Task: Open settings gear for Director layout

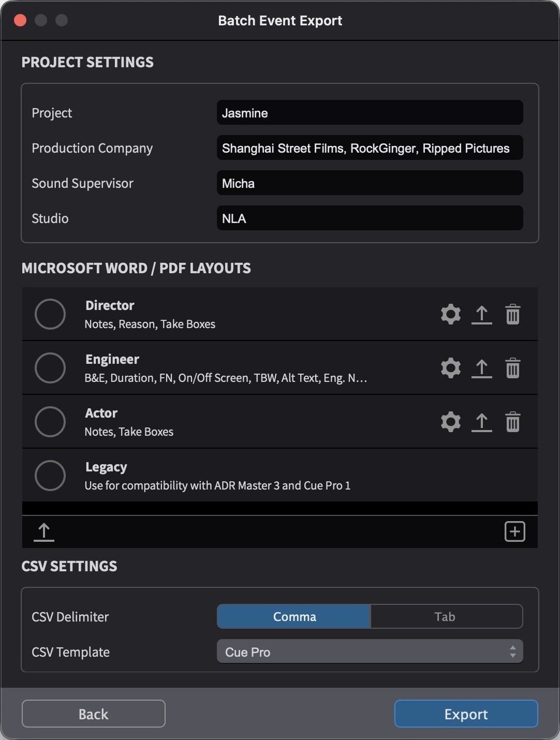Action: (x=450, y=314)
